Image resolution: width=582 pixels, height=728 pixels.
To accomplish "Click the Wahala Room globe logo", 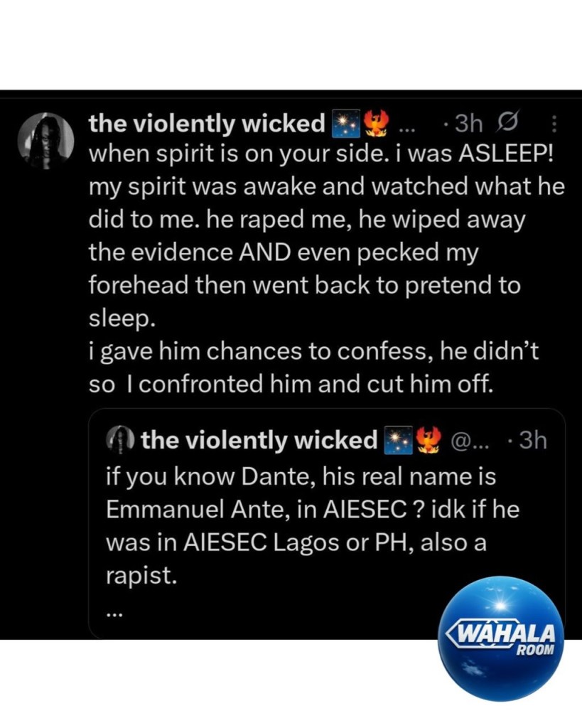I will 500,638.
